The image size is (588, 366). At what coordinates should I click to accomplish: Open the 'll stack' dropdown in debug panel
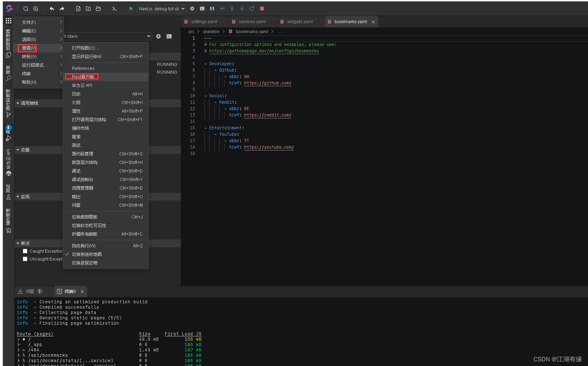click(107, 36)
